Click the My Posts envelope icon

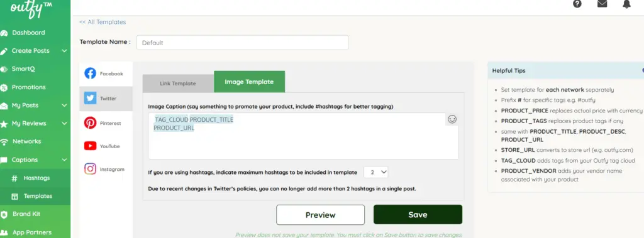coord(4,106)
